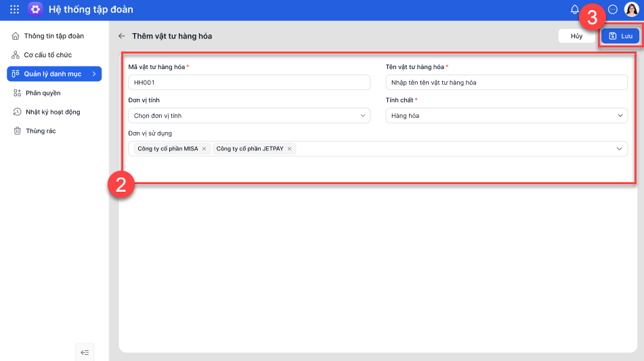644x361 pixels.
Task: Collapse the sidebar with the bottom toggle icon
Action: [x=85, y=352]
